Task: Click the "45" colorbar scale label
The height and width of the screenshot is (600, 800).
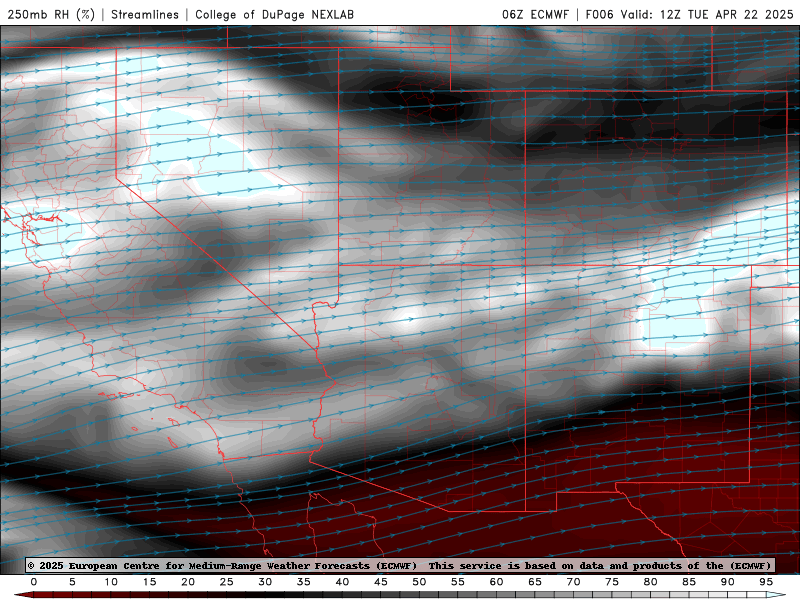Action: point(381,582)
